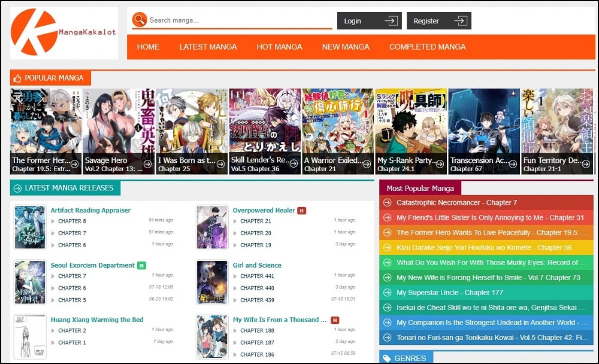Click the tag icon beside Genres

coord(386,358)
